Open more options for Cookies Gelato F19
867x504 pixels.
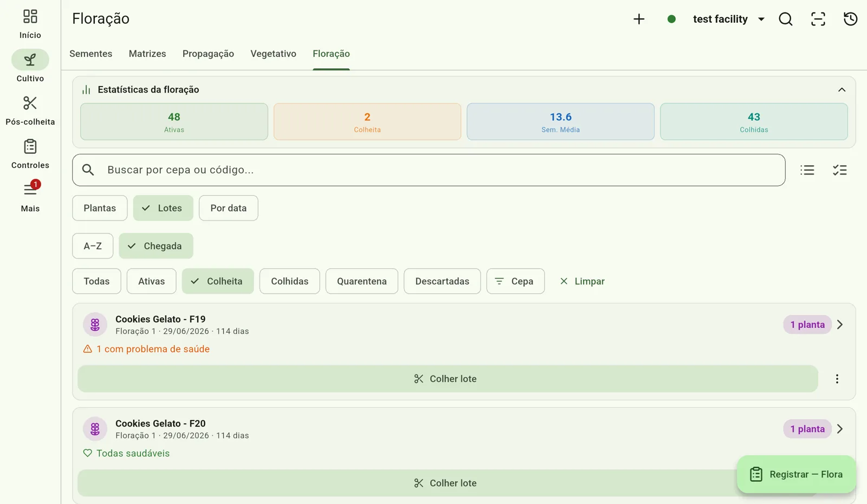(x=837, y=379)
